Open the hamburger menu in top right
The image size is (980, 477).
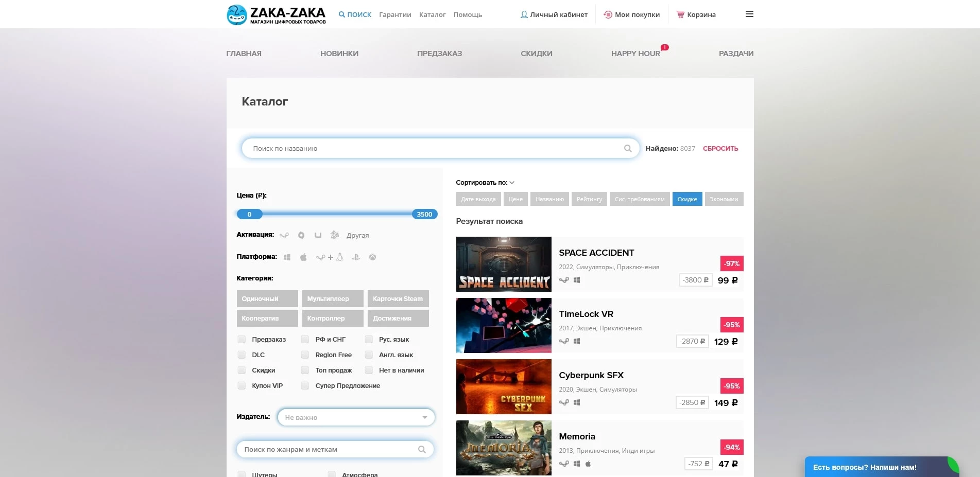coord(749,14)
